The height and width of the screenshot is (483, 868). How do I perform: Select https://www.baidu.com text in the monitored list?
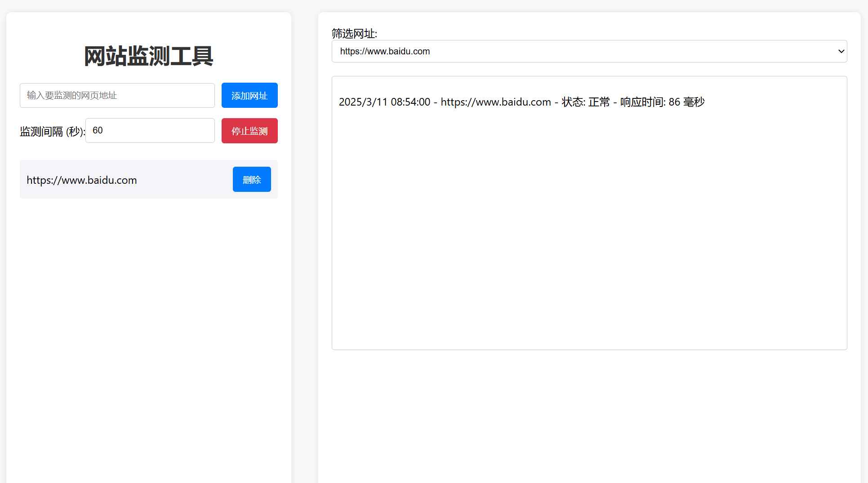pyautogui.click(x=82, y=180)
